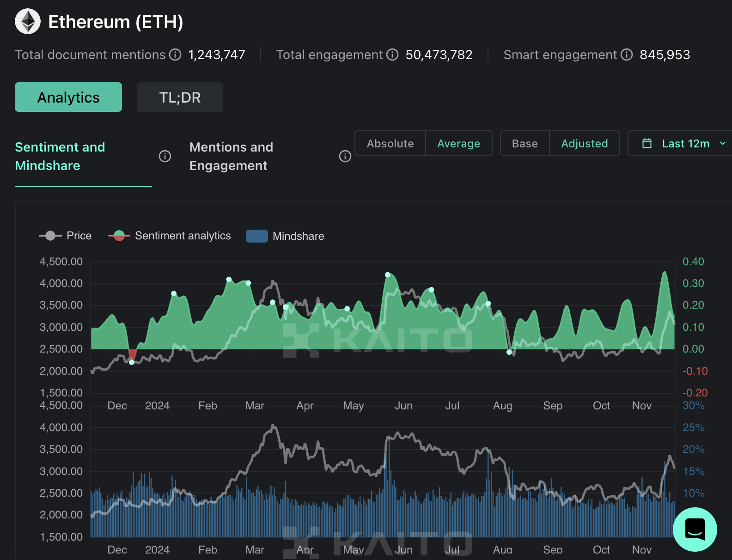Click the smart engagement value 845,953
Viewport: 732px width, 560px height.
(665, 55)
